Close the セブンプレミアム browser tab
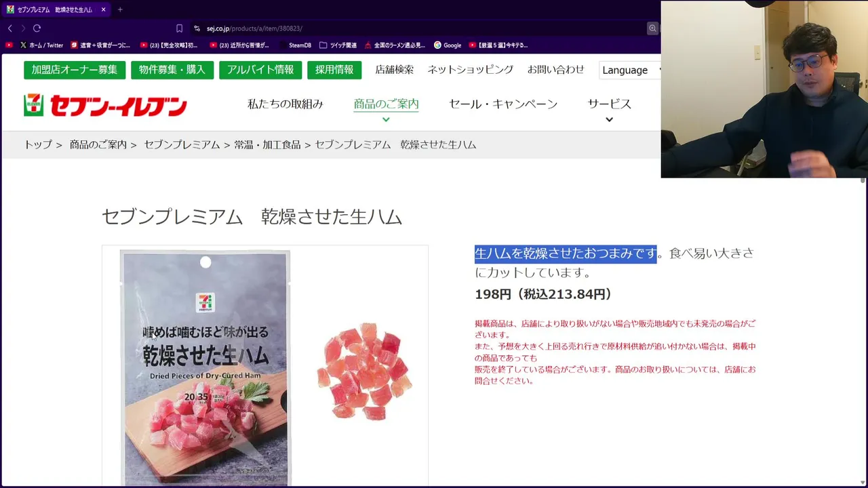 (x=103, y=9)
